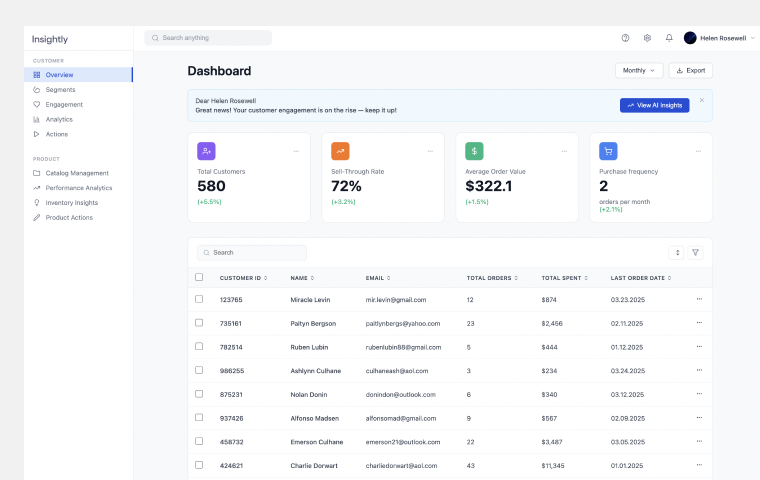The height and width of the screenshot is (480, 760).
Task: Expand the Monthly period dropdown
Action: (639, 71)
